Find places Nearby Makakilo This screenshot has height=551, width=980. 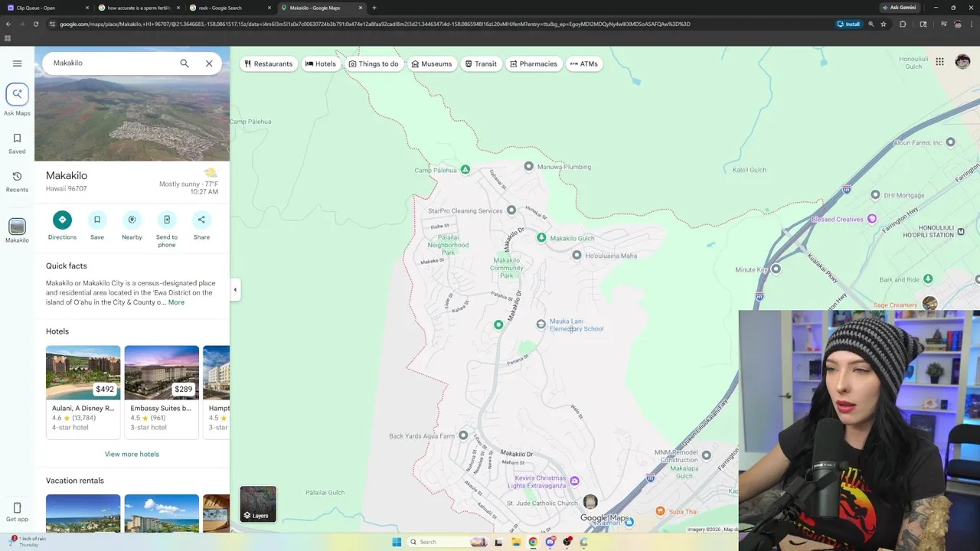click(132, 226)
